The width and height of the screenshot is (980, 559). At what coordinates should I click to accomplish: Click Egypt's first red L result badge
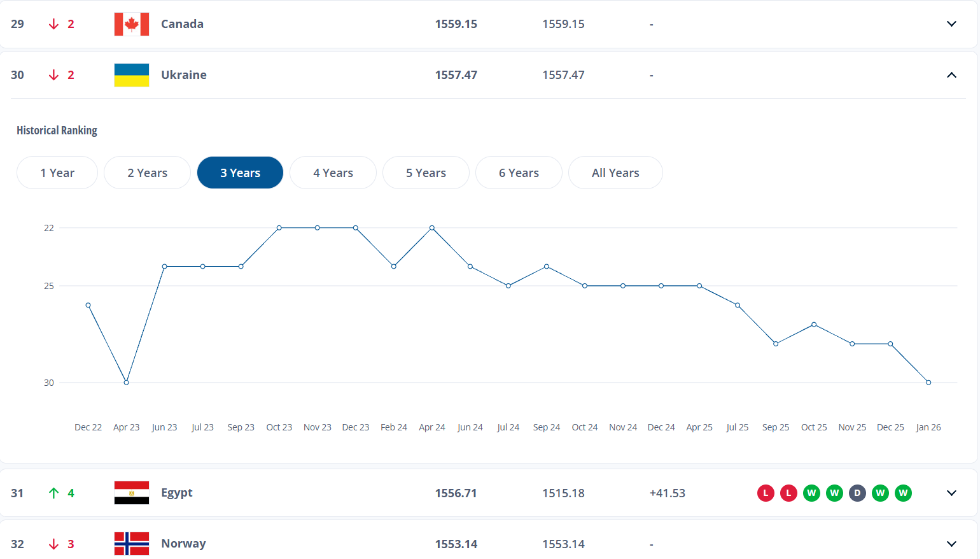tap(766, 493)
